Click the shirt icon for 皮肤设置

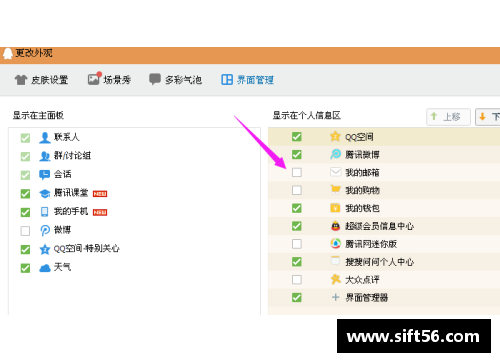click(21, 80)
